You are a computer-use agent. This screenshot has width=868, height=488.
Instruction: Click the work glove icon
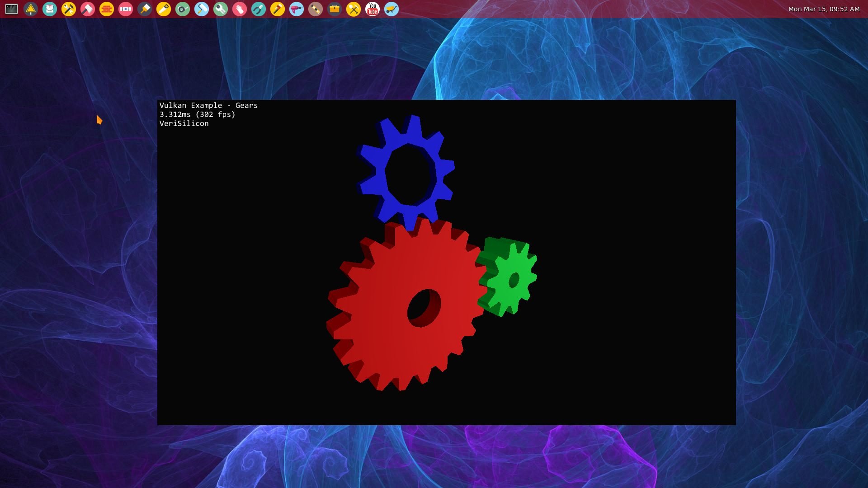click(x=240, y=9)
